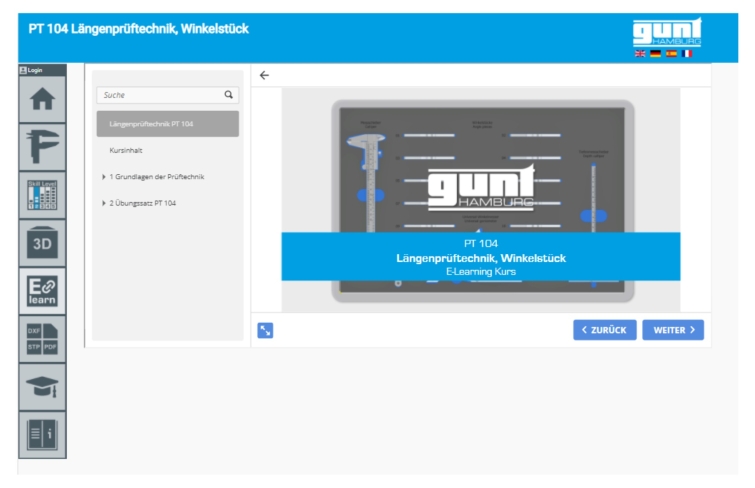Select the E-learn sidebar icon

pyautogui.click(x=42, y=291)
